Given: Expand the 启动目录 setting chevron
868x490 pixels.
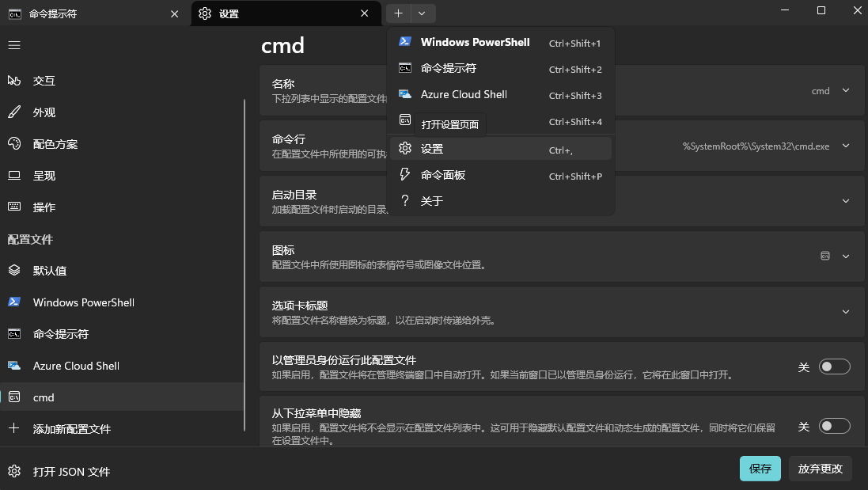Looking at the screenshot, I should 846,201.
